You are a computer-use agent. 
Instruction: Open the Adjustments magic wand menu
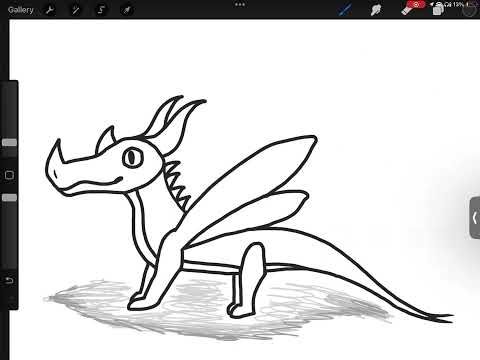(x=76, y=10)
